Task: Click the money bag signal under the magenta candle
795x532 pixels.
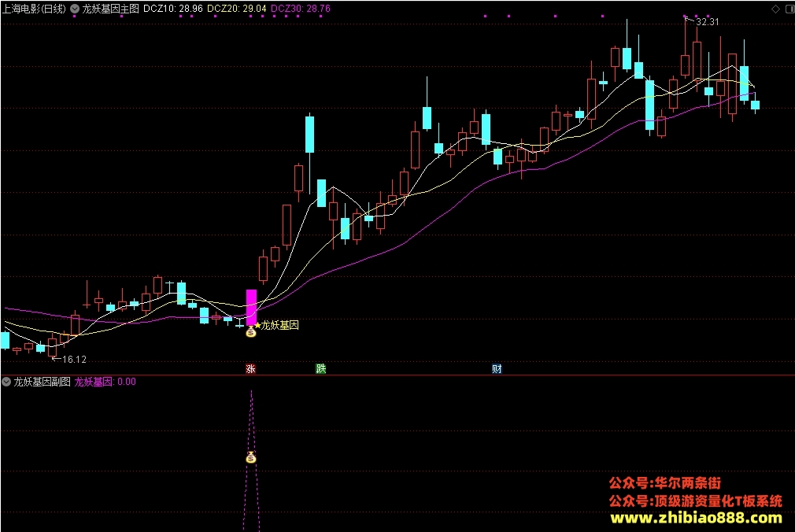Action: [x=251, y=332]
